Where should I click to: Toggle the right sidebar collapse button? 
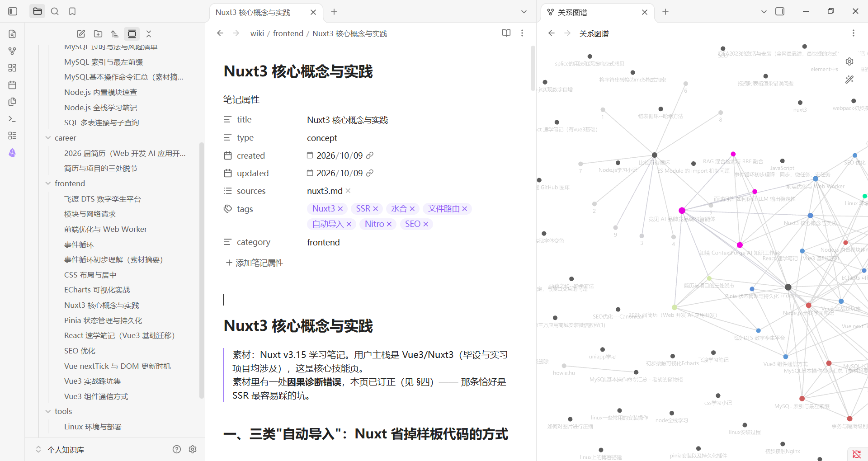[780, 11]
